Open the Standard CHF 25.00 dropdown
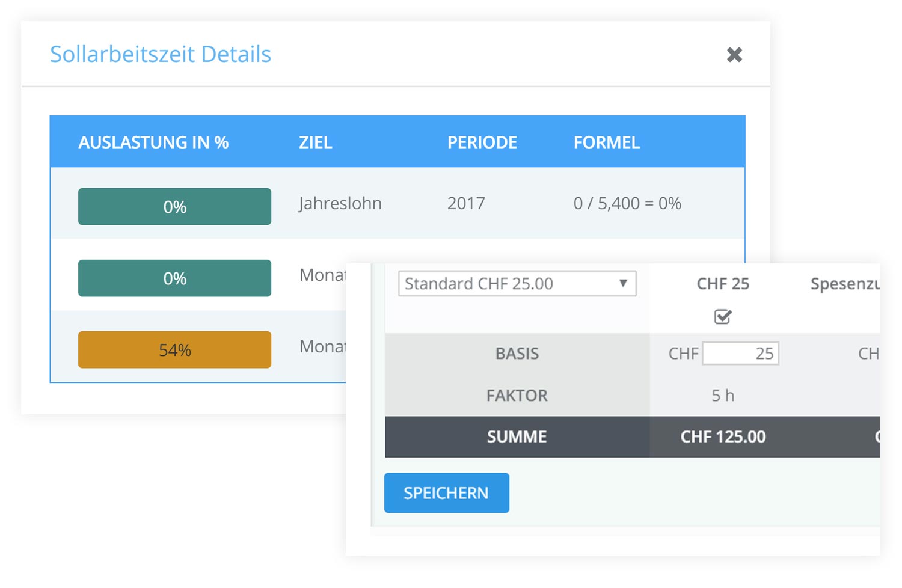 click(x=517, y=284)
